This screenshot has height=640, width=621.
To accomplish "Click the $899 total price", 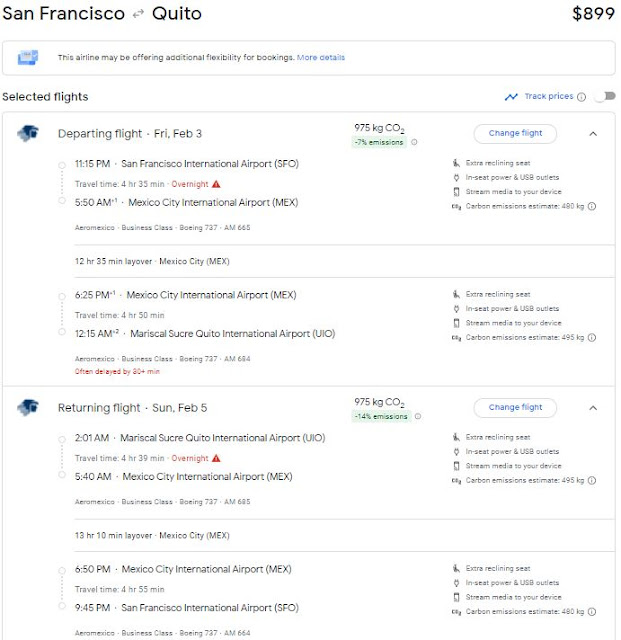I will (593, 14).
